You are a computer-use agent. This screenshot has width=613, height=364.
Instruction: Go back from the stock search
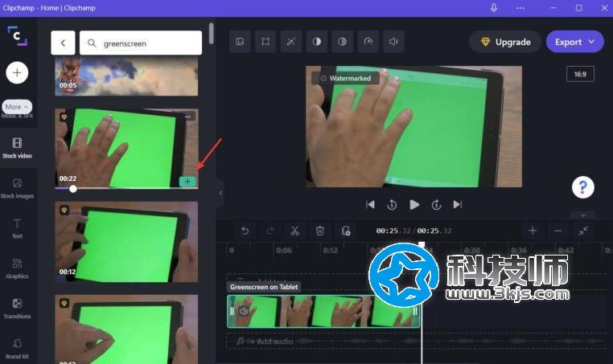coord(63,43)
